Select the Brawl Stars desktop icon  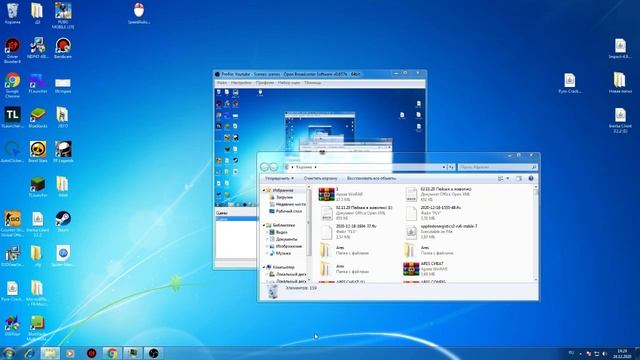(x=38, y=152)
